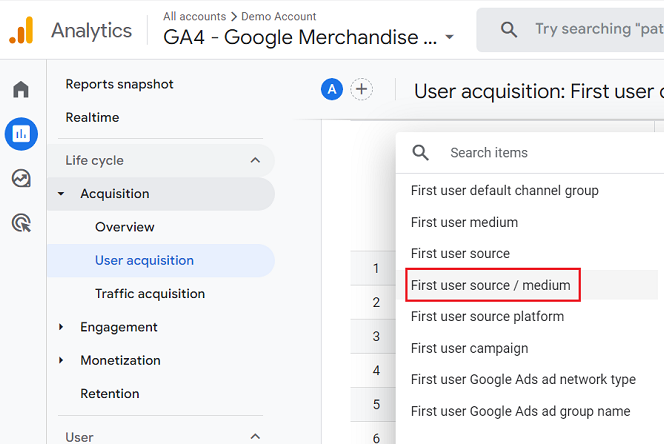This screenshot has width=664, height=444.
Task: Open the property selector dropdown arrow
Action: [x=450, y=37]
